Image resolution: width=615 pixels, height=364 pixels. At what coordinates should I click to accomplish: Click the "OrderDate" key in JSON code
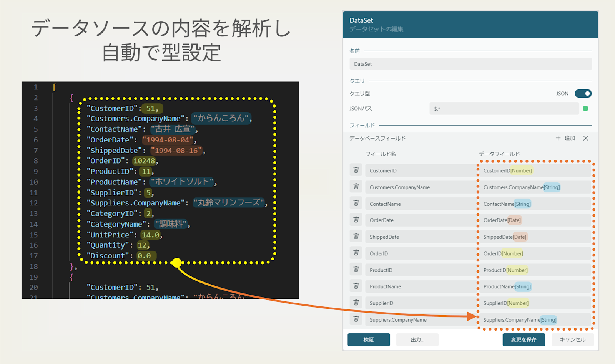point(110,140)
